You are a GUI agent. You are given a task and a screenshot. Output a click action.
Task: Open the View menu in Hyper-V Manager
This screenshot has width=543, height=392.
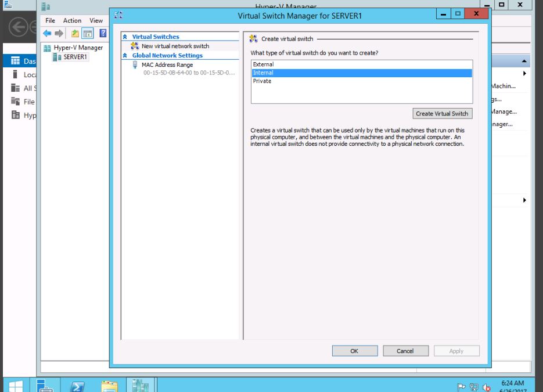point(96,20)
